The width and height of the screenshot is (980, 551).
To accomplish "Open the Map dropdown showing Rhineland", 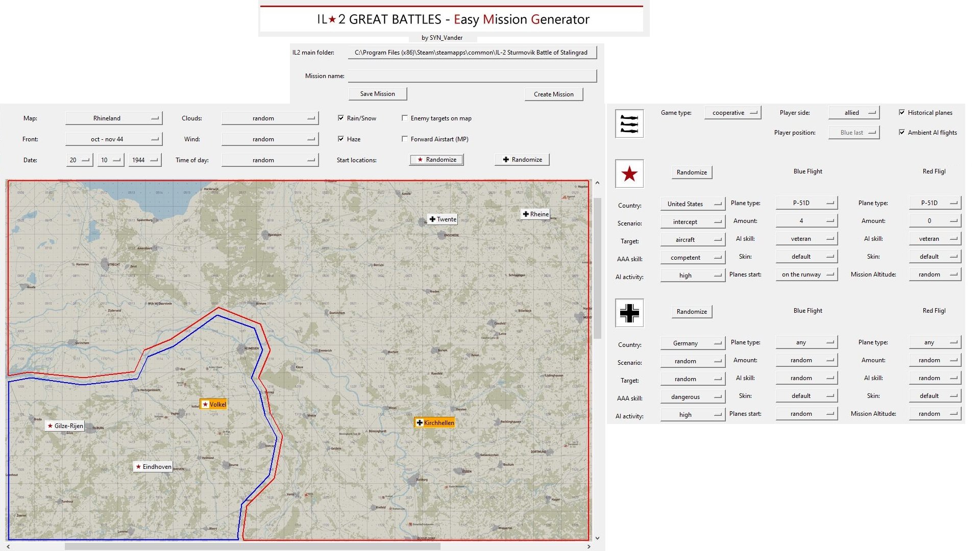I will pos(113,118).
